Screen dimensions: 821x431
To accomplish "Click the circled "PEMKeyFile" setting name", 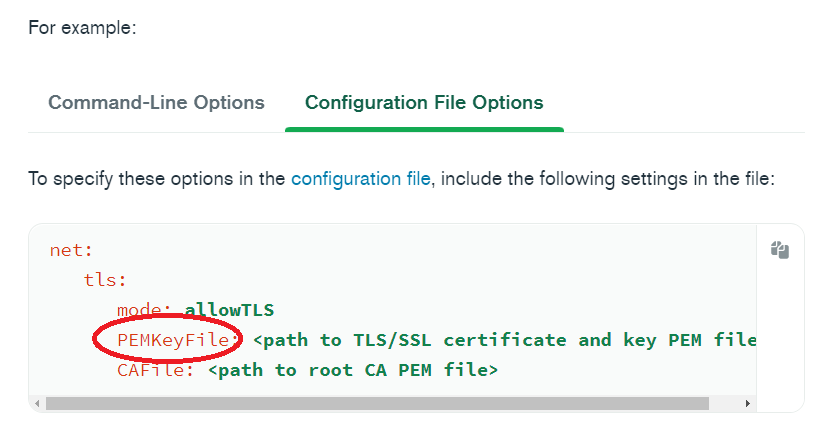I will (174, 340).
